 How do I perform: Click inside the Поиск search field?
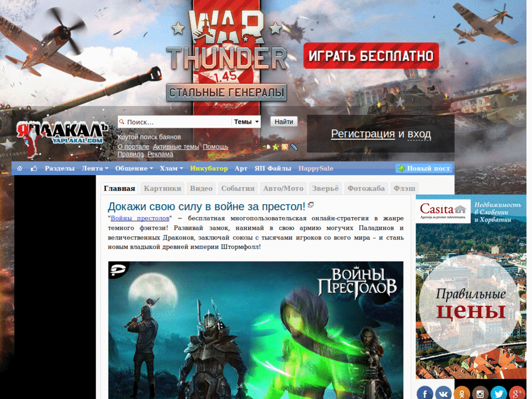(171, 121)
